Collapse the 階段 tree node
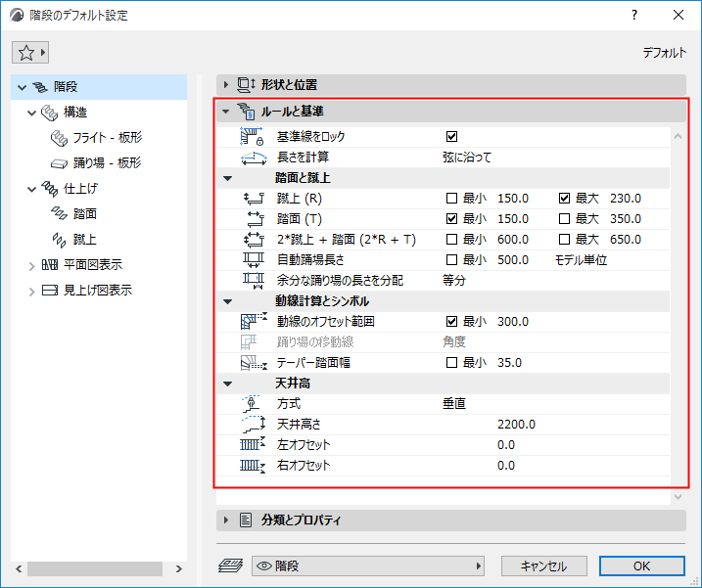This screenshot has width=702, height=588. pyautogui.click(x=22, y=87)
